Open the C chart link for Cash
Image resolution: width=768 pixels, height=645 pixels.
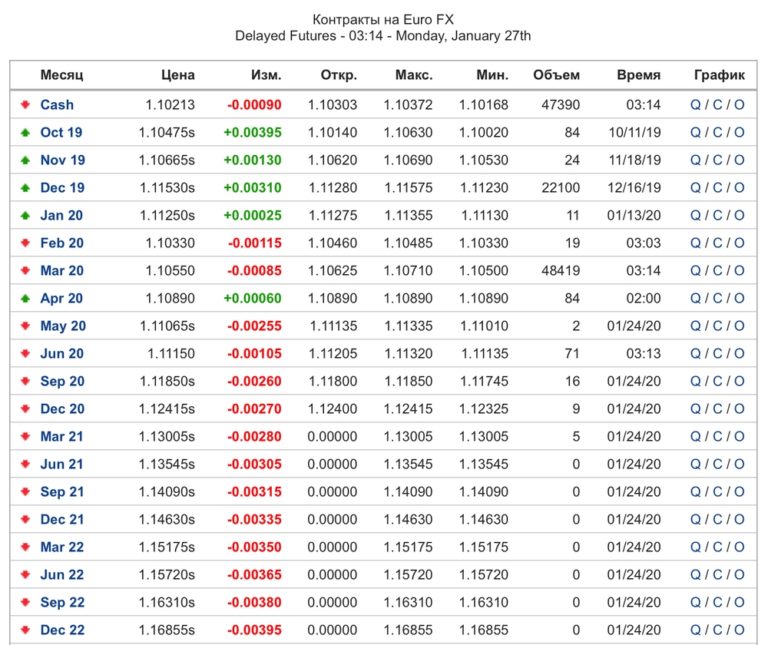pyautogui.click(x=718, y=105)
